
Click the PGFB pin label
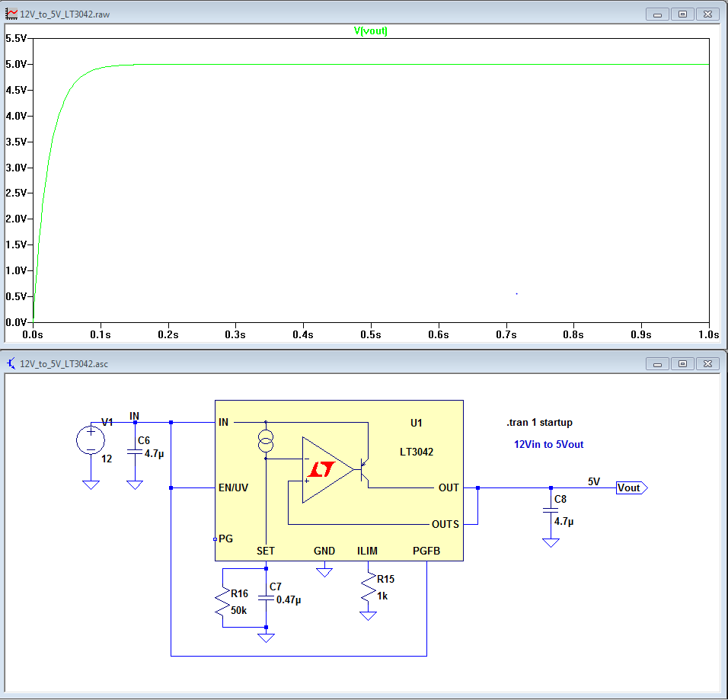click(x=426, y=551)
